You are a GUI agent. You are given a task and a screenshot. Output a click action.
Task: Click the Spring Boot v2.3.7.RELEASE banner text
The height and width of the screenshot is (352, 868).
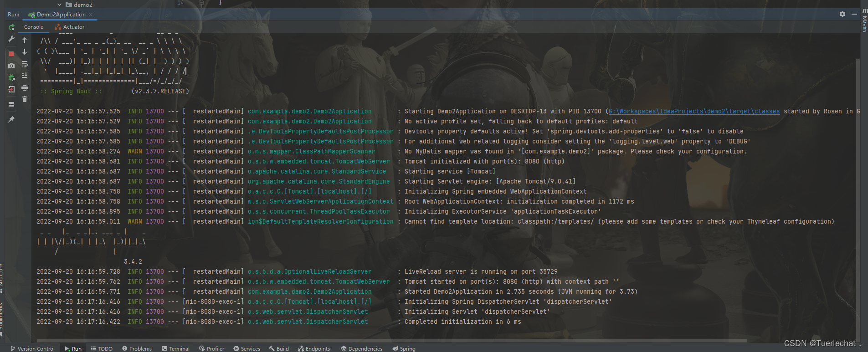[115, 91]
